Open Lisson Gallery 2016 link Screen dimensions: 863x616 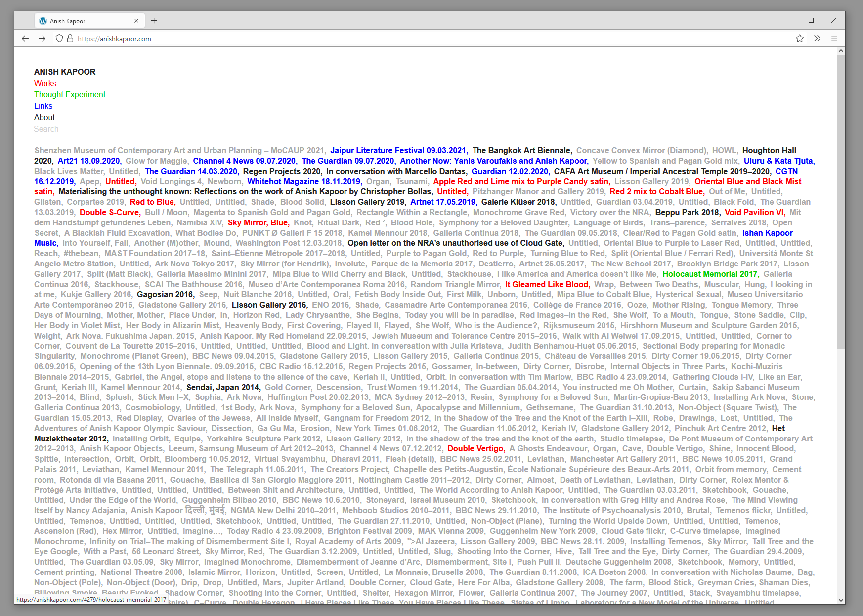[269, 305]
